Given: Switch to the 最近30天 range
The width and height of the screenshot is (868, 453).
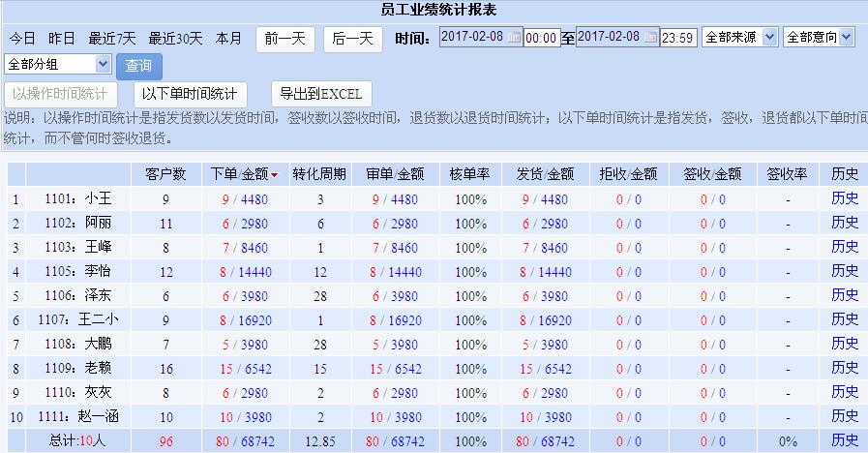Looking at the screenshot, I should [175, 39].
